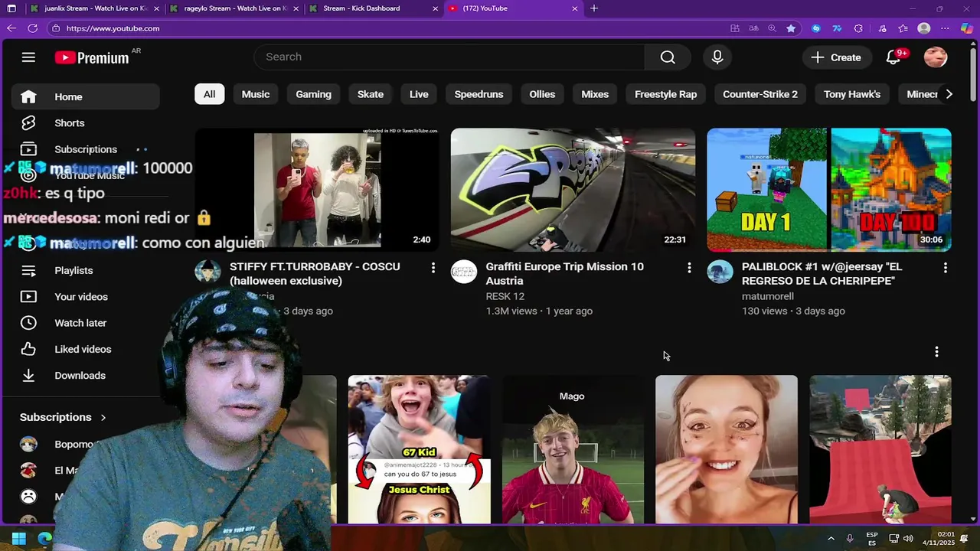This screenshot has height=551, width=980.
Task: Open options menu for Graffiti Europe video
Action: [689, 268]
